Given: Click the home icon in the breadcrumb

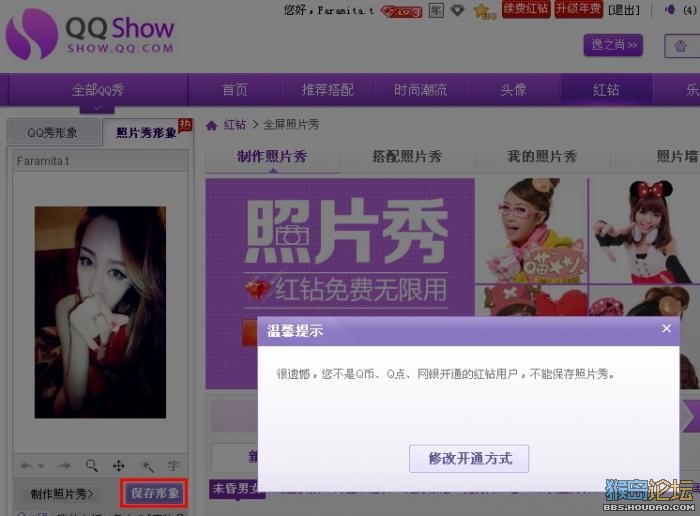Looking at the screenshot, I should (x=212, y=125).
